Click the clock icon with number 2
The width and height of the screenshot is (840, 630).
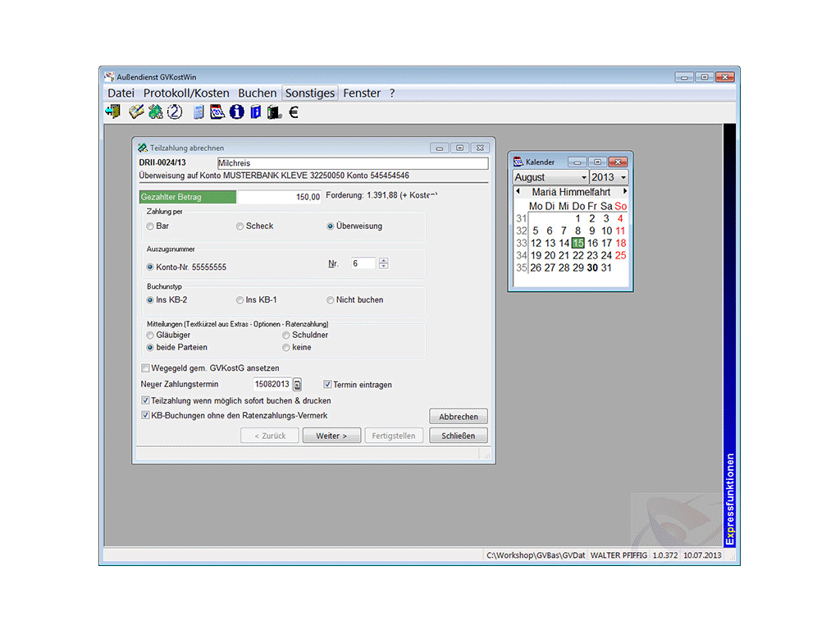click(175, 112)
